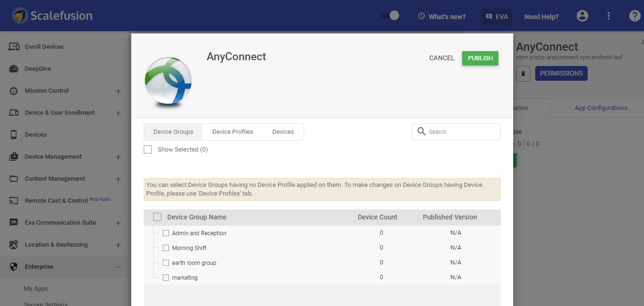Open DeepDive menu item

[38, 69]
